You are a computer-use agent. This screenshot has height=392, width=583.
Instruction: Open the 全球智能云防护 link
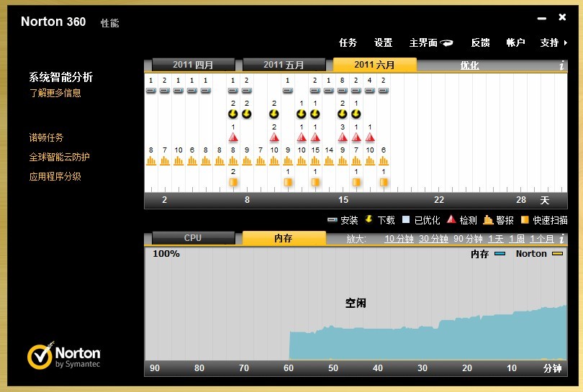coord(60,157)
